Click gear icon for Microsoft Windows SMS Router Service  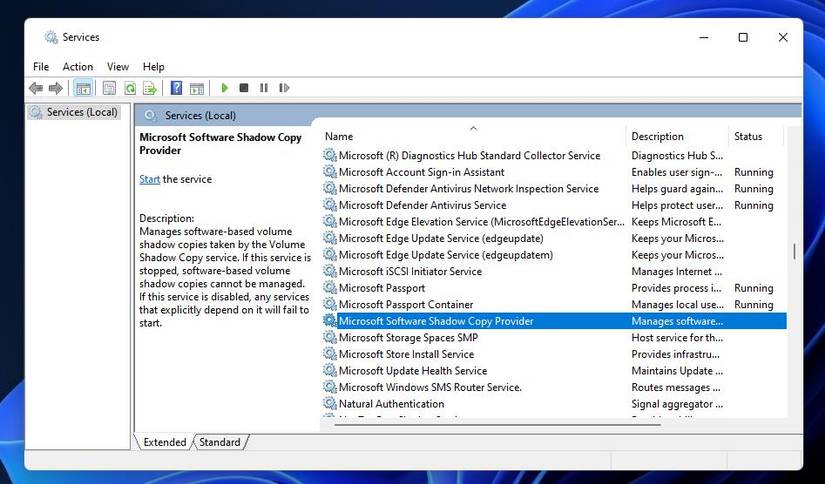tap(330, 387)
